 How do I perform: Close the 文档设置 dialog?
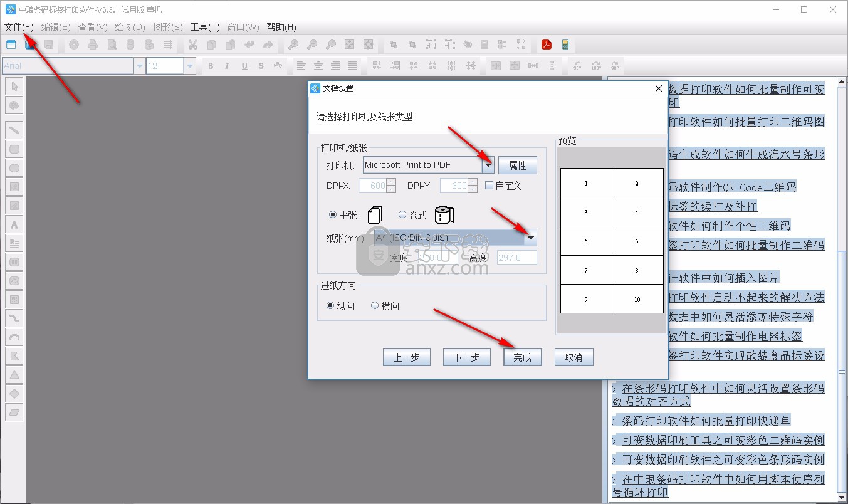(x=658, y=88)
